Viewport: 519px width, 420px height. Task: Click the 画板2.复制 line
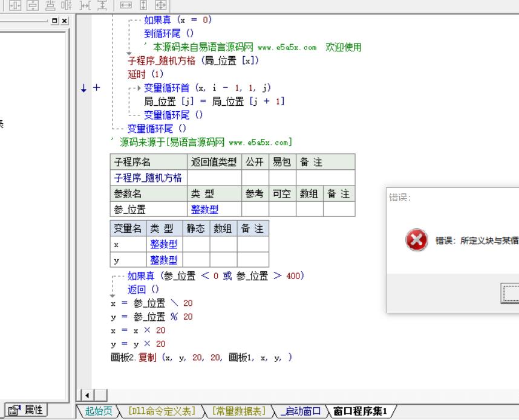pyautogui.click(x=201, y=358)
